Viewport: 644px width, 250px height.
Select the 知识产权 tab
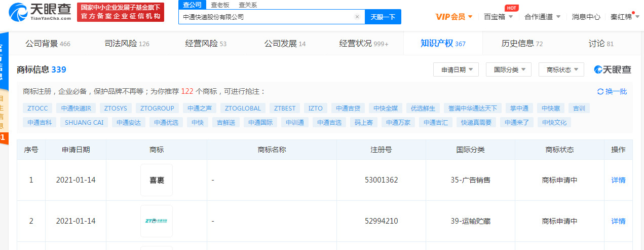pos(443,44)
